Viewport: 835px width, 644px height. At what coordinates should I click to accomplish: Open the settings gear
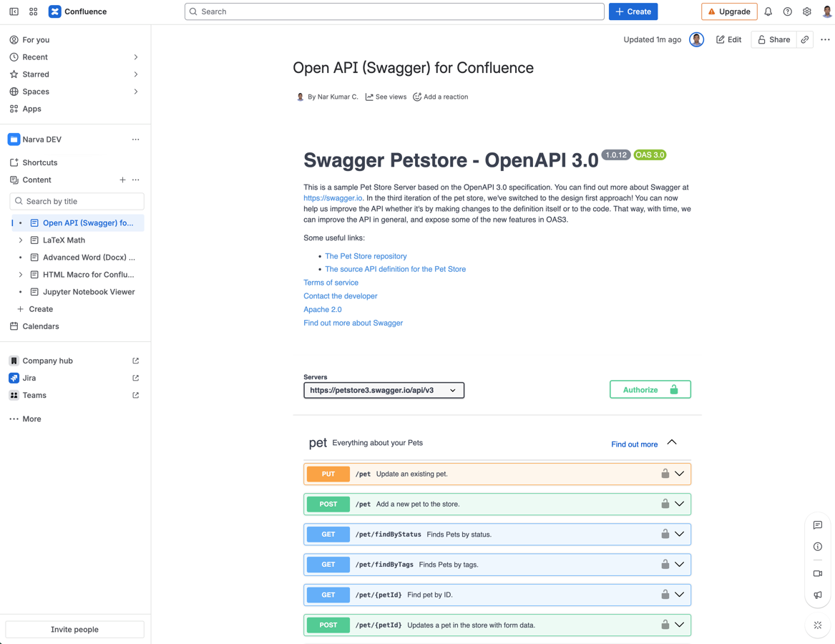pos(807,11)
